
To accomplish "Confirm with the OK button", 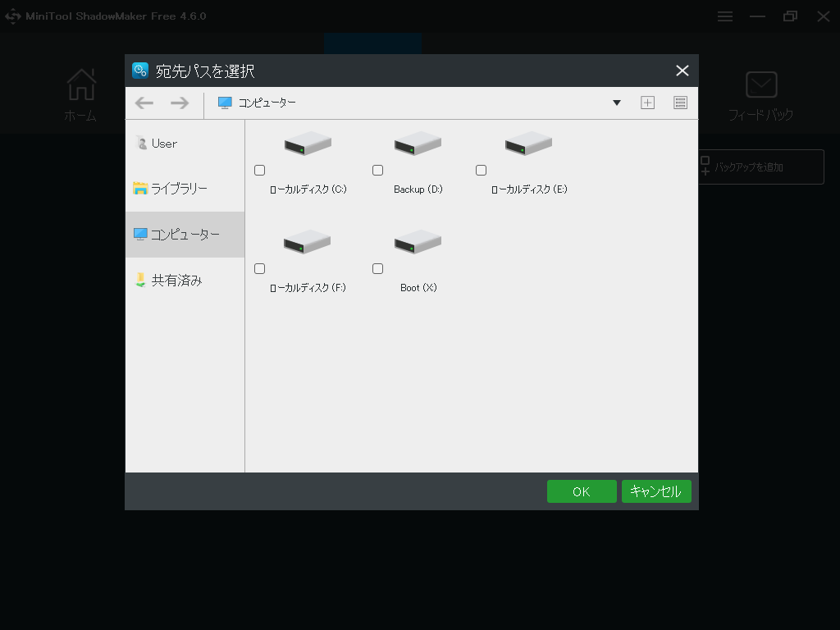I will click(582, 492).
